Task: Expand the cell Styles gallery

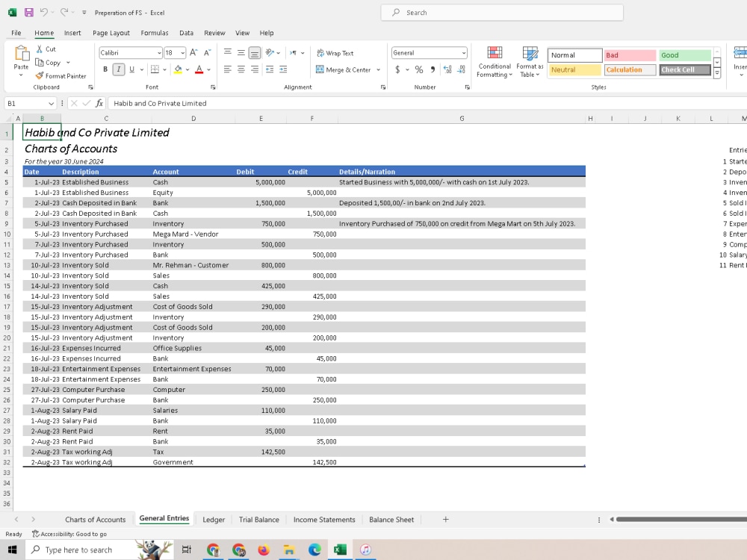Action: (x=717, y=73)
